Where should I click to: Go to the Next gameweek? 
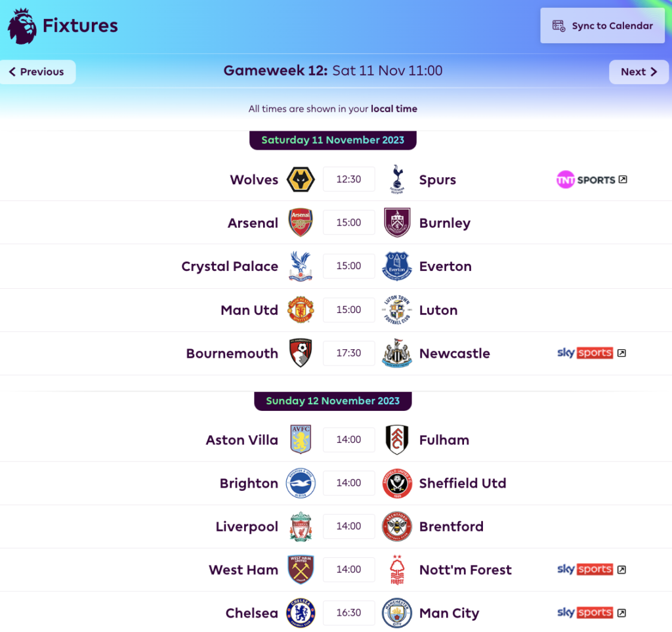point(639,72)
